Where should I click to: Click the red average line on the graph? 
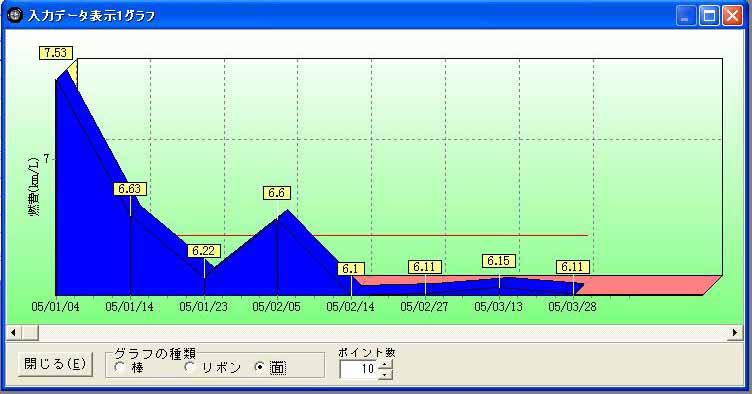(x=384, y=235)
